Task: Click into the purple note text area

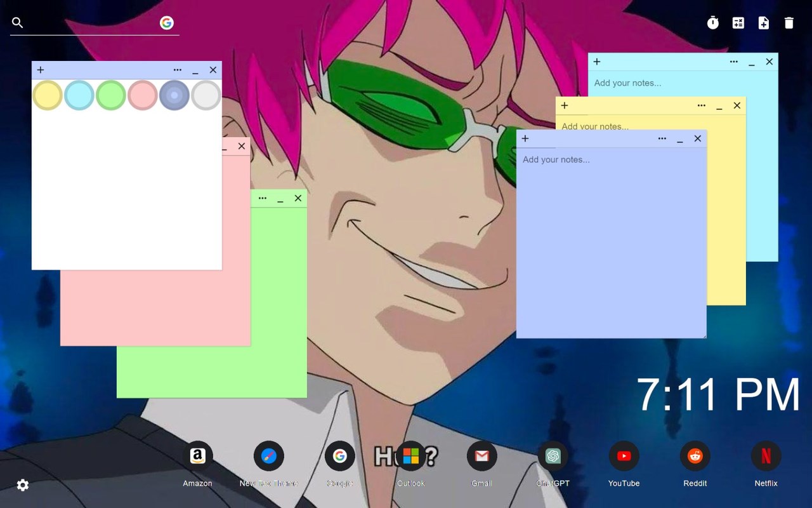Action: [612, 242]
